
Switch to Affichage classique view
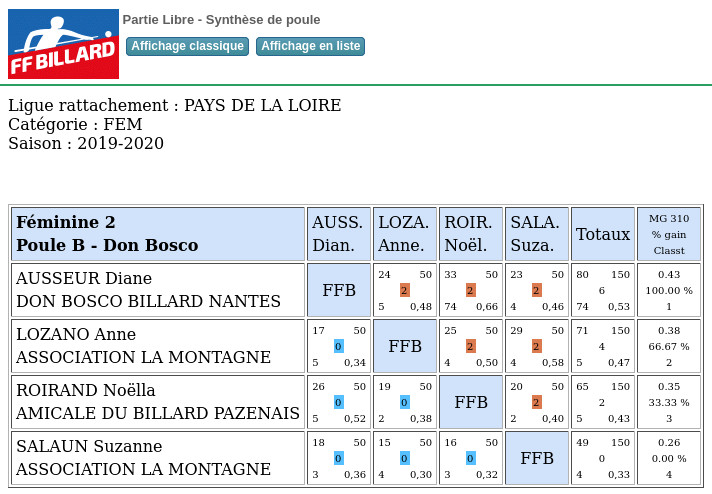188,46
